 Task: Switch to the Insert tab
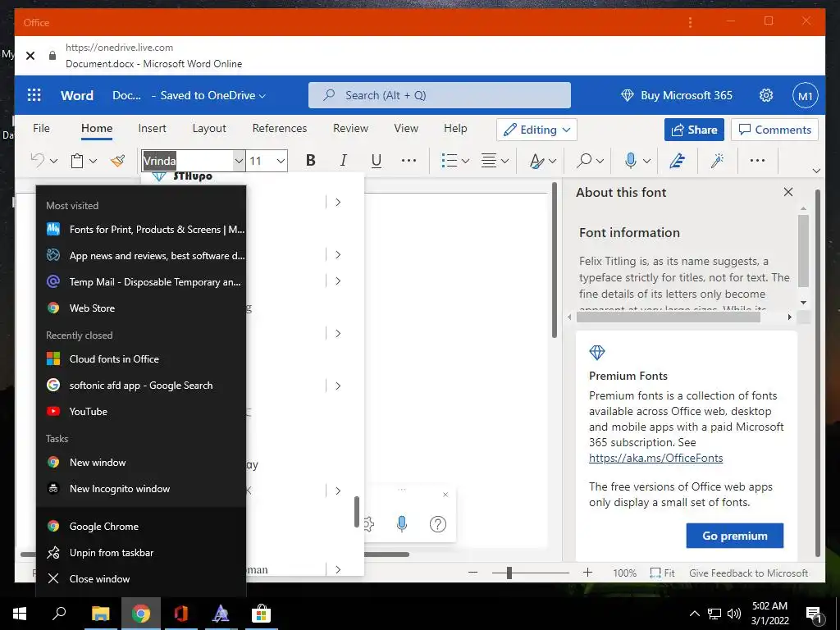pyautogui.click(x=152, y=128)
